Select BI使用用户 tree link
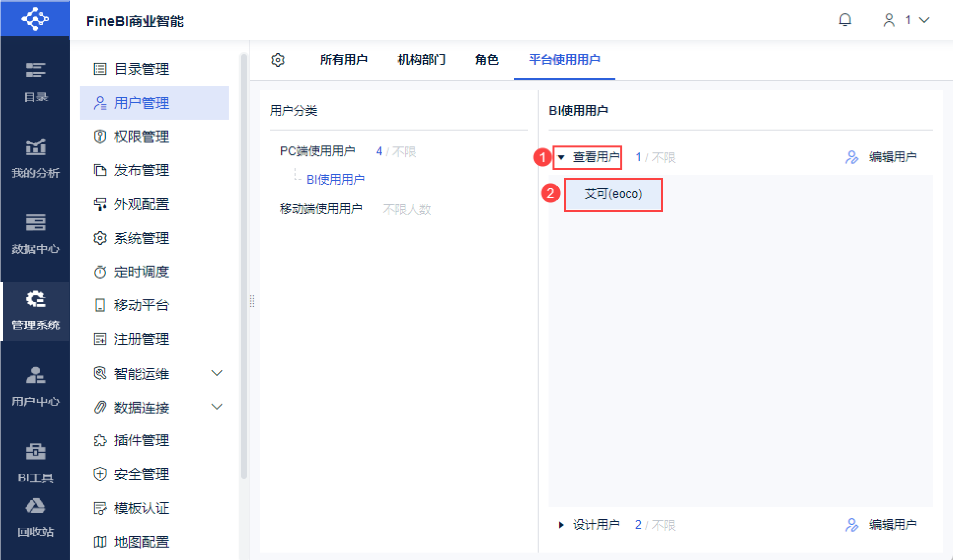953x560 pixels. coord(335,180)
